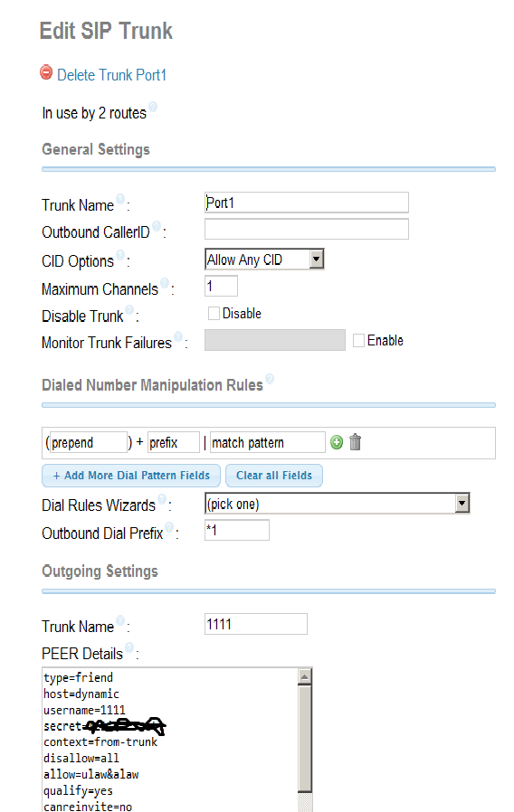
Task: Click help icon beside Dial Rules Wizards
Action: 162,499
